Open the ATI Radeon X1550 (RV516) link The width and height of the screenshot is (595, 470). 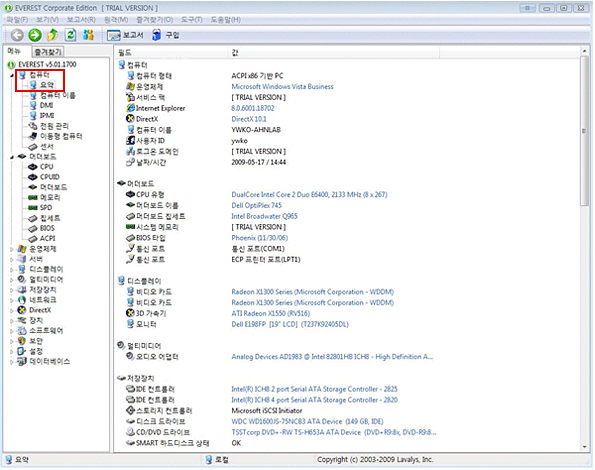click(271, 314)
